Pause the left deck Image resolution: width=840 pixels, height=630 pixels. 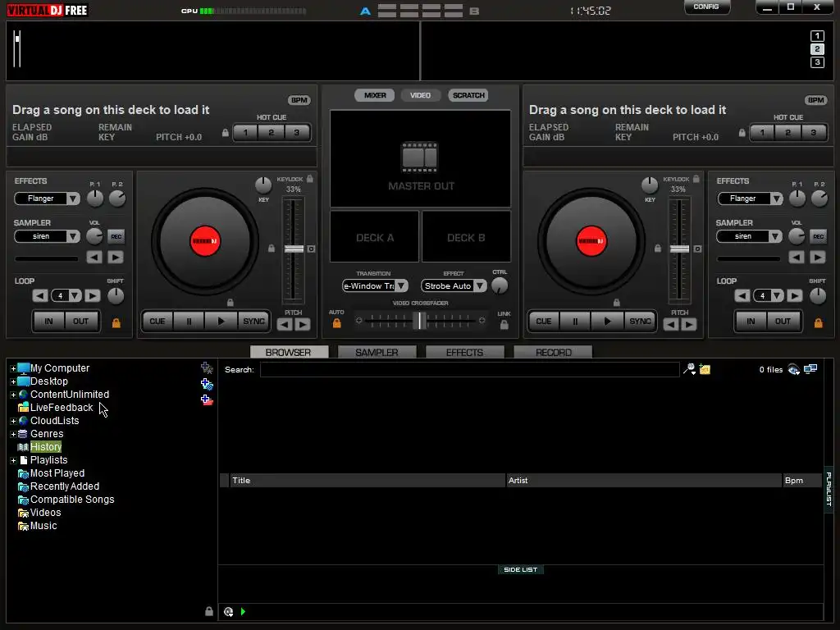189,322
